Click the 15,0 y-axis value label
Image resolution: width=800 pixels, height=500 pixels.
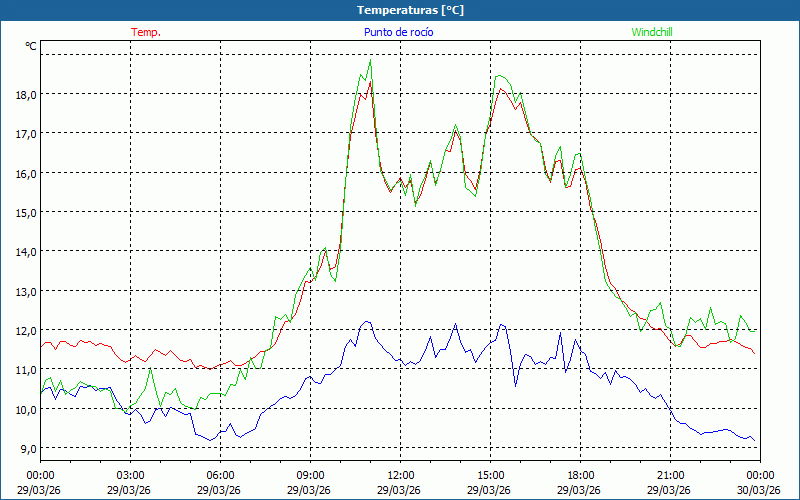click(25, 212)
